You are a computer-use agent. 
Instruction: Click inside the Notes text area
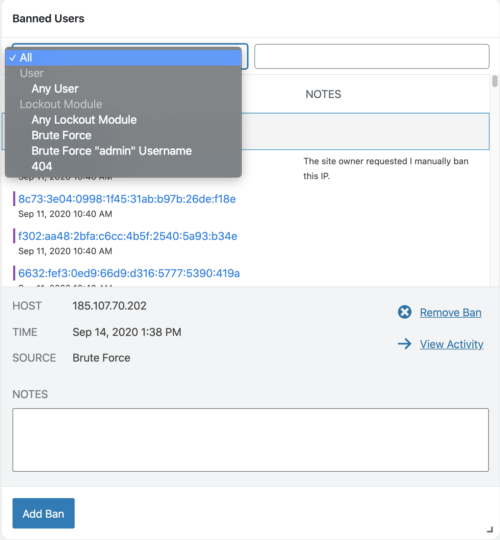[x=250, y=440]
